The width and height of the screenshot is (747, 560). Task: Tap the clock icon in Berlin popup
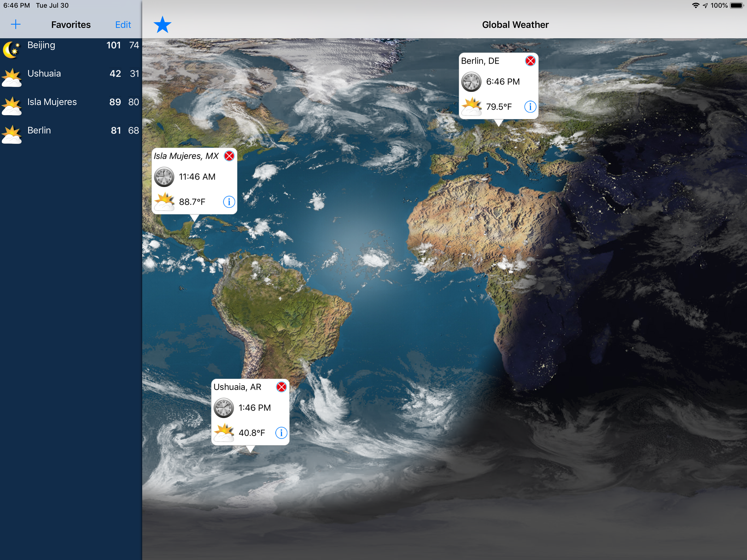(x=471, y=82)
